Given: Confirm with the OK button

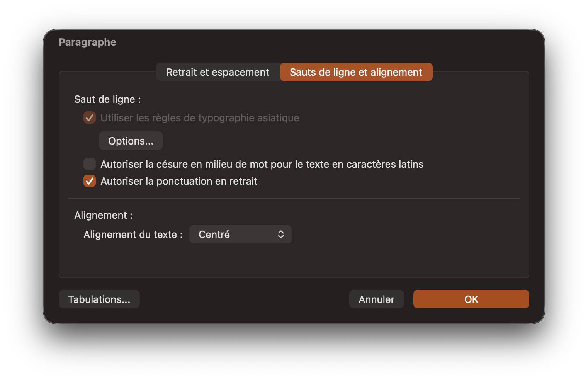Looking at the screenshot, I should click(x=471, y=299).
